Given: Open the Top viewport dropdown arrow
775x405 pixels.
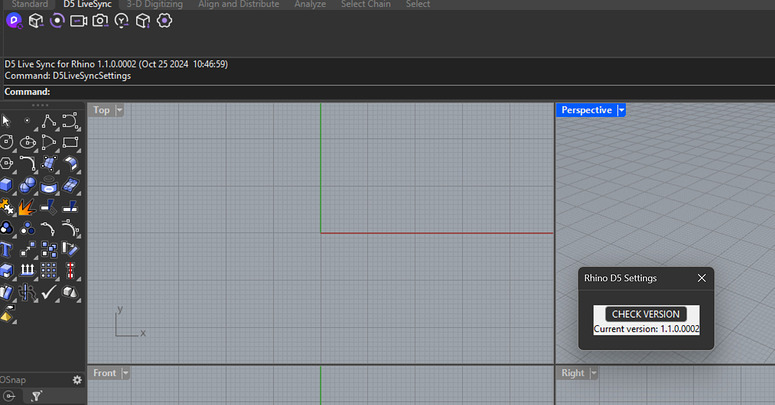Looking at the screenshot, I should pyautogui.click(x=119, y=110).
